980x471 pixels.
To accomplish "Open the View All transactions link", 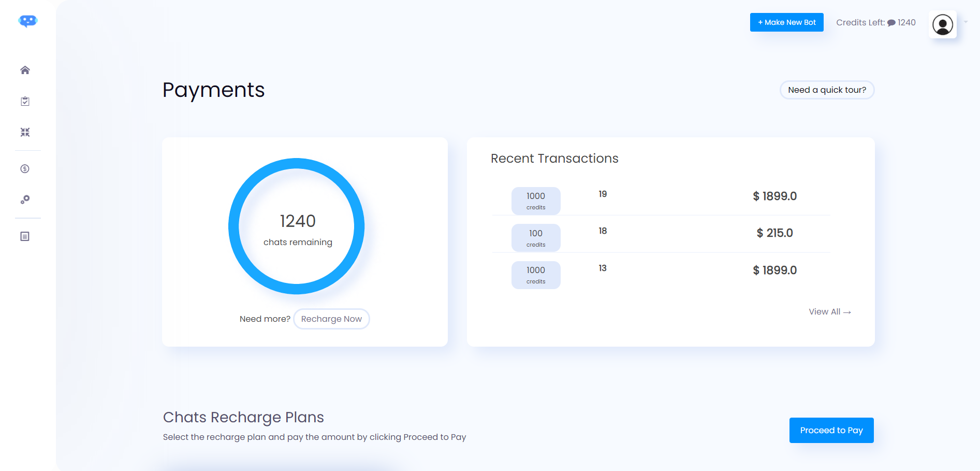I will [x=829, y=312].
